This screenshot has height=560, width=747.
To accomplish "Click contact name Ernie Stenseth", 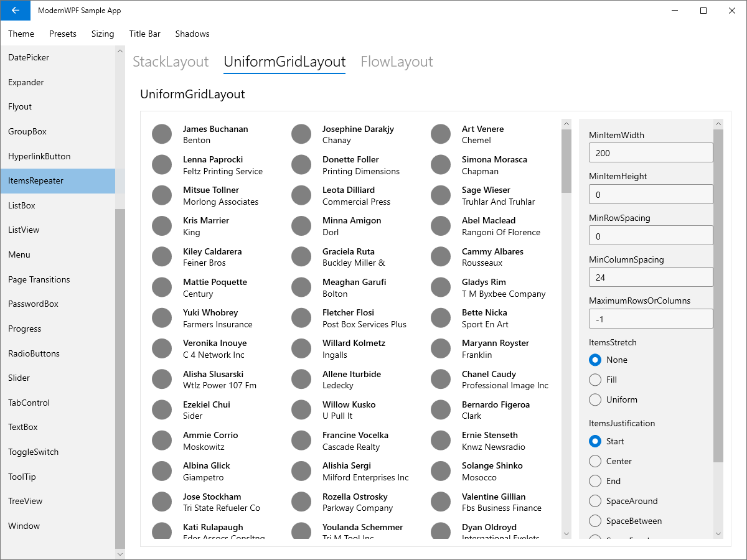I will pos(490,435).
